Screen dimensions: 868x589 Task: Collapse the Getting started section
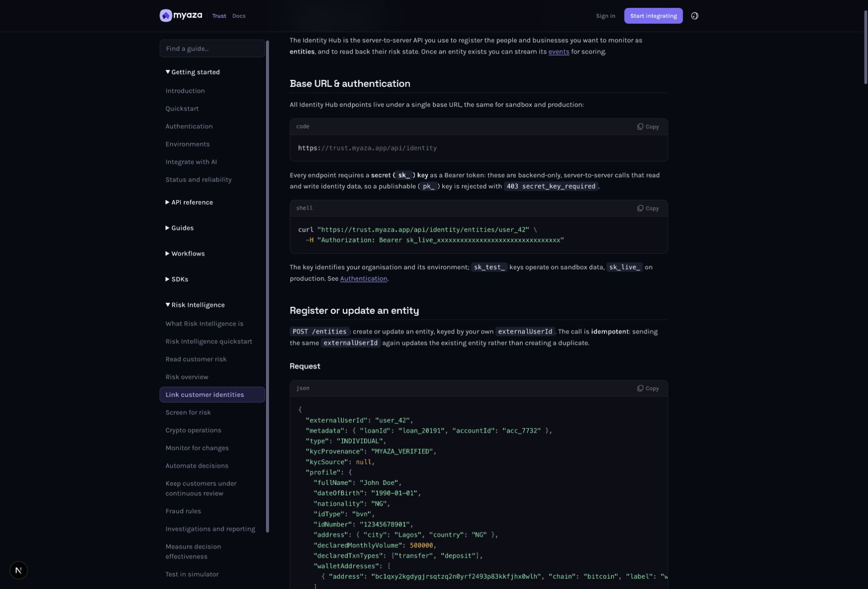point(193,72)
